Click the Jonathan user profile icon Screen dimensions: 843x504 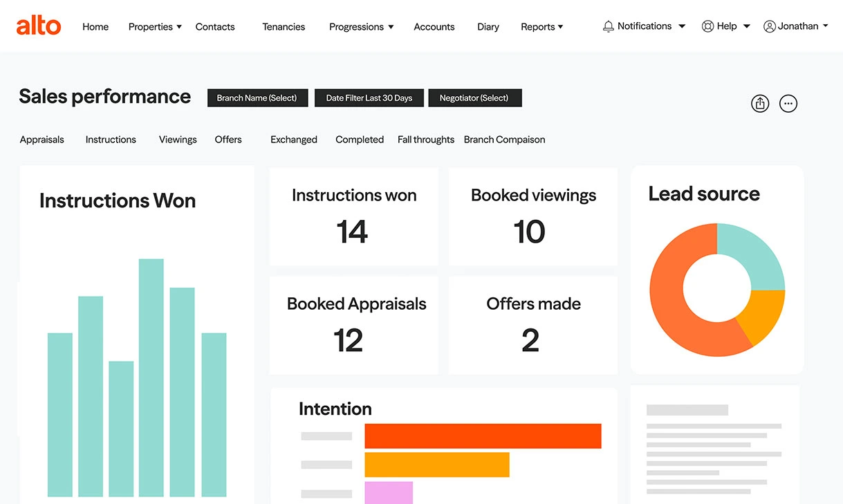tap(770, 26)
